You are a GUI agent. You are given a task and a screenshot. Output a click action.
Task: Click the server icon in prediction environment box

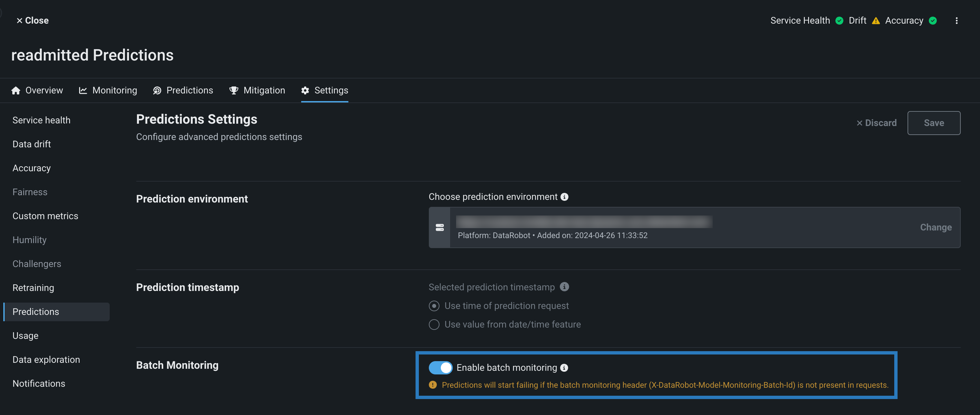pos(440,227)
